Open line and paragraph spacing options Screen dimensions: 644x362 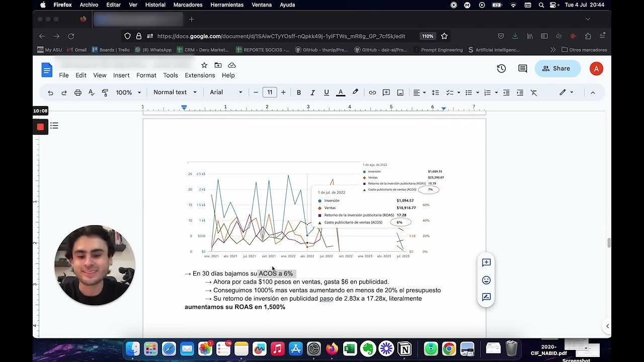click(x=435, y=93)
